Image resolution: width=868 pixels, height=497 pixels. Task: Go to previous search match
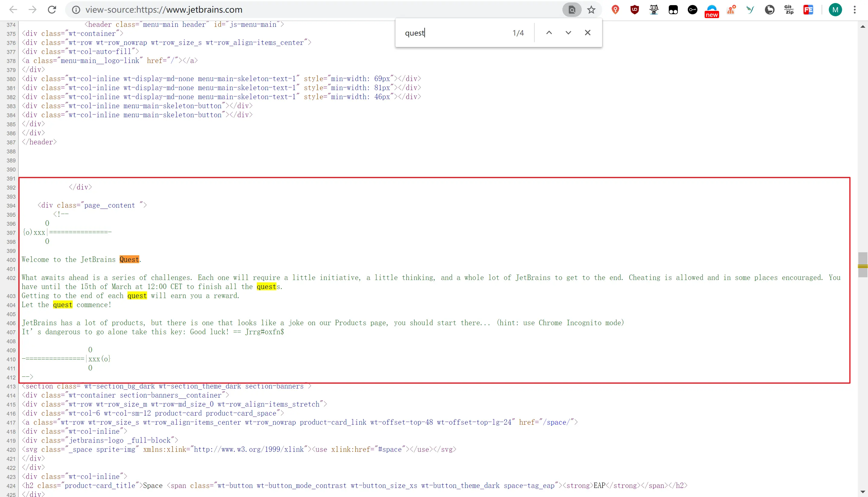tap(549, 33)
